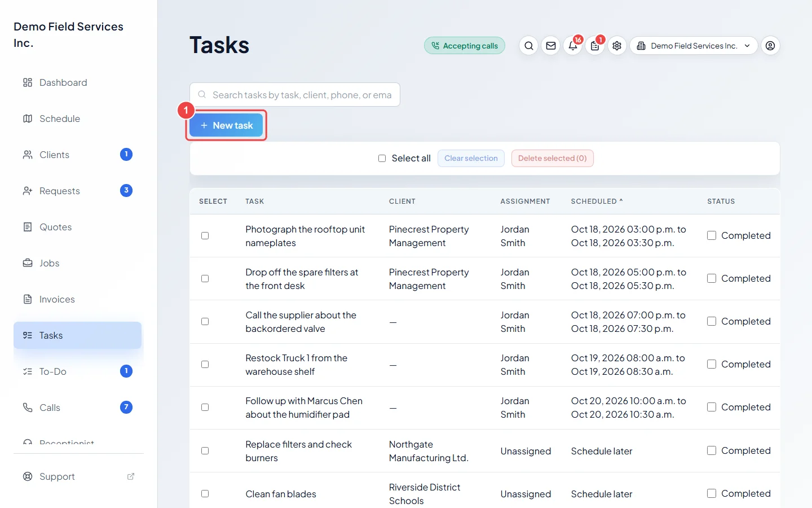This screenshot has height=508, width=812.
Task: Click the Client column header
Action: pos(402,202)
